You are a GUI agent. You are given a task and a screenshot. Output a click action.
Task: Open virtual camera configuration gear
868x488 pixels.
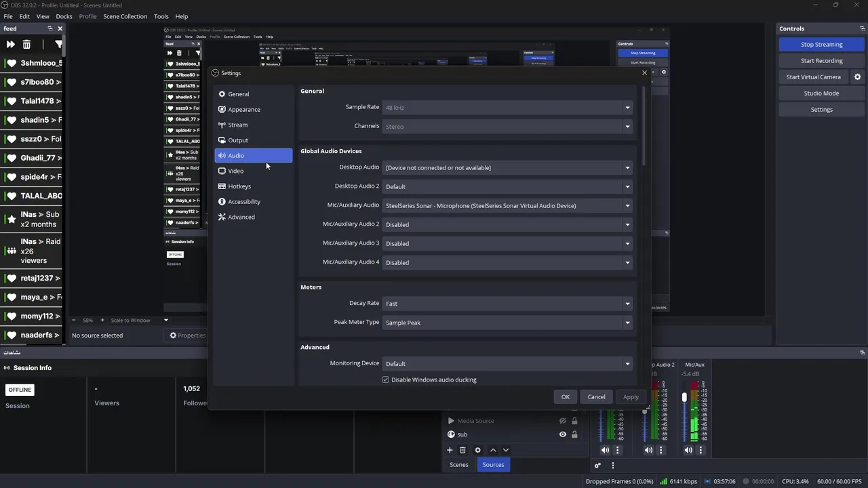coord(857,77)
